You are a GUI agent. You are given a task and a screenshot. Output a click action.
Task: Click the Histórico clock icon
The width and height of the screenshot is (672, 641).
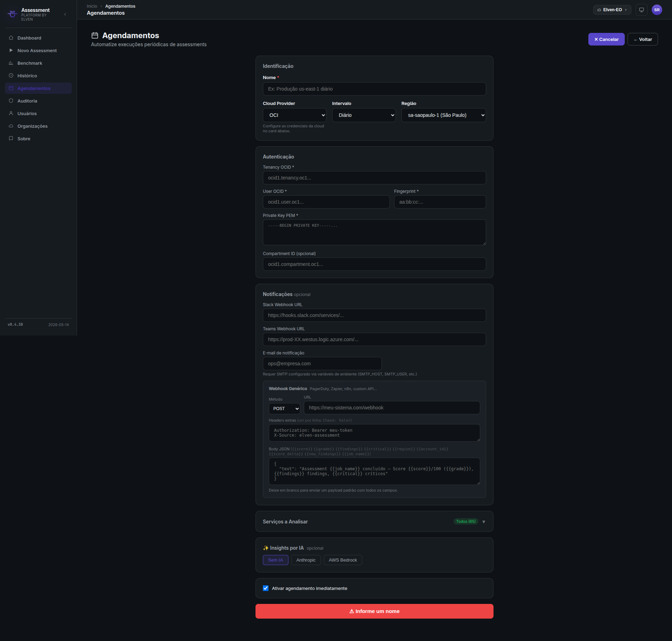[11, 76]
